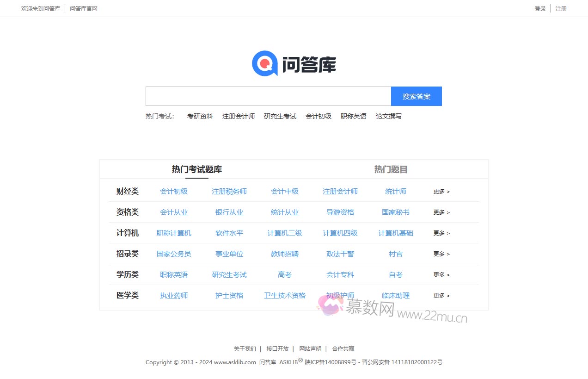Click 注册会计师 in the hot exams list
The width and height of the screenshot is (588, 379).
point(239,116)
